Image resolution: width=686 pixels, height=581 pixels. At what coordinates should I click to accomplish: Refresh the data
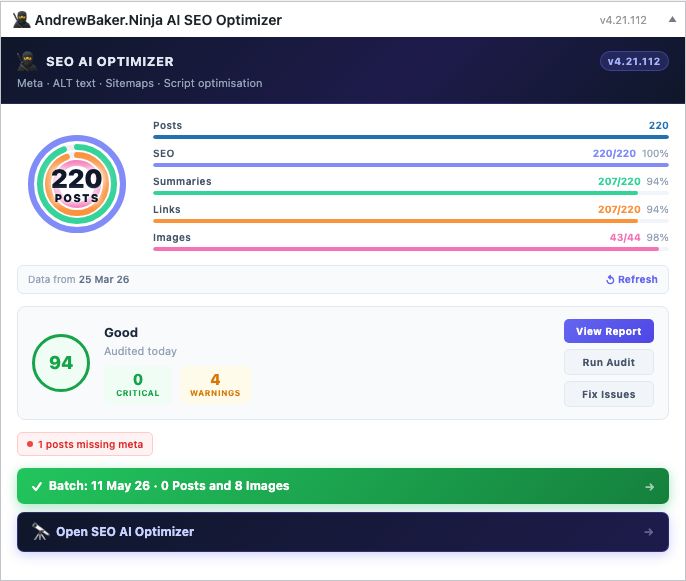coord(632,280)
